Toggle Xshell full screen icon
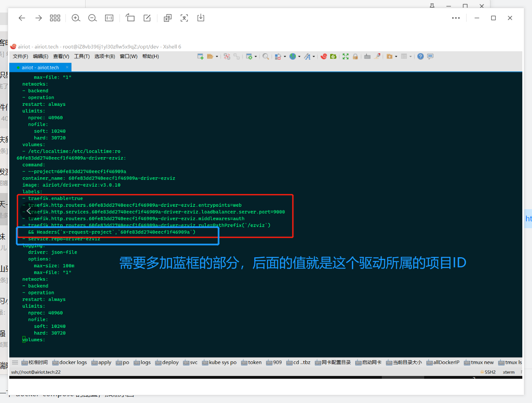Screen dimensions: 532x403 click(346, 57)
